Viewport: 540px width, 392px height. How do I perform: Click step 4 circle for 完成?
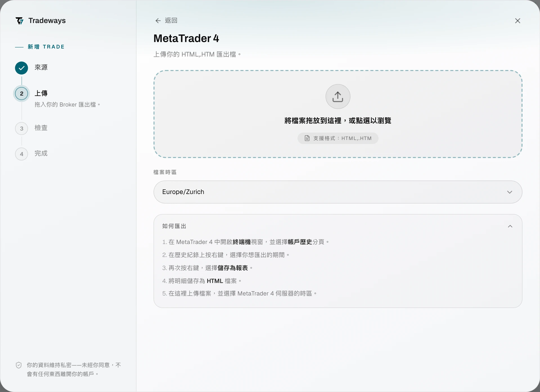[21, 154]
